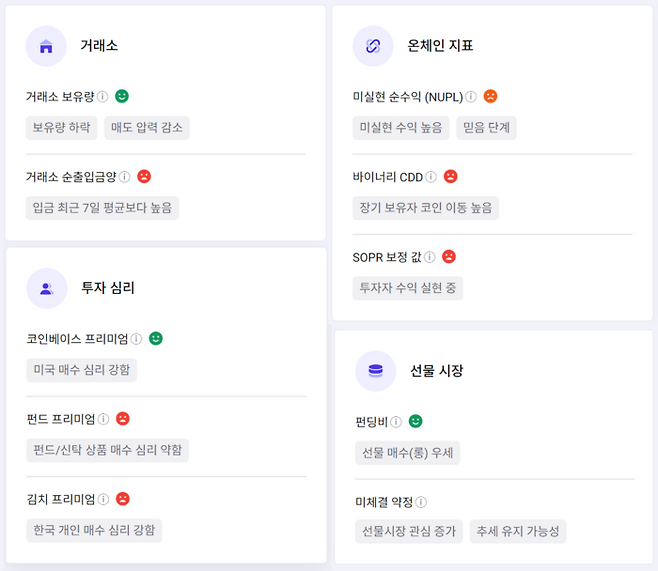Click the 선물 시장 coin stack icon
This screenshot has height=571, width=658.
point(375,371)
